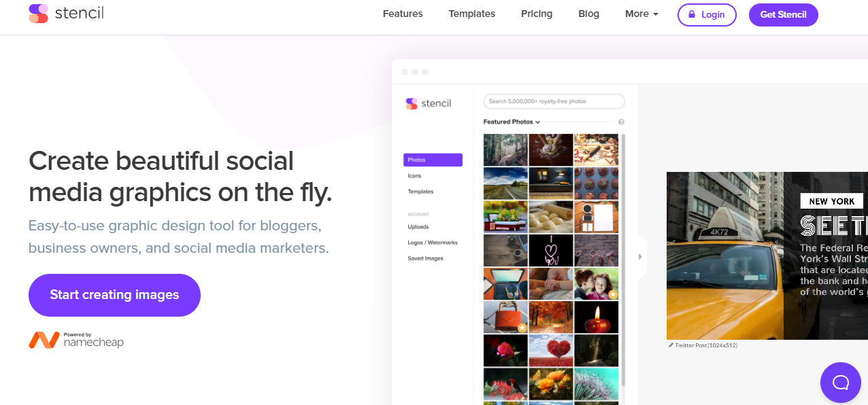Open the chat support bubble icon

841,383
